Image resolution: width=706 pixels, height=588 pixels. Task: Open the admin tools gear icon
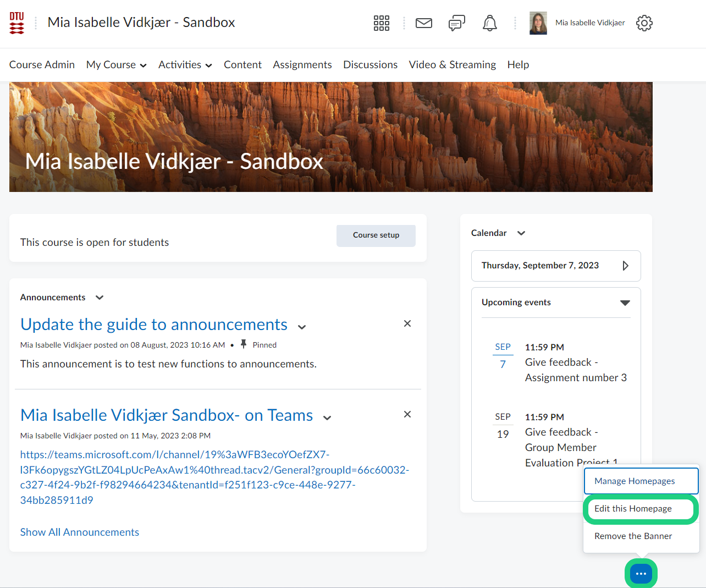(644, 23)
